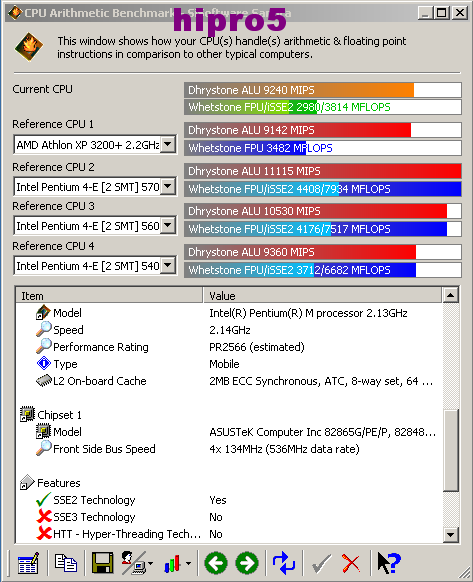Go forward with green right arrow

(247, 563)
